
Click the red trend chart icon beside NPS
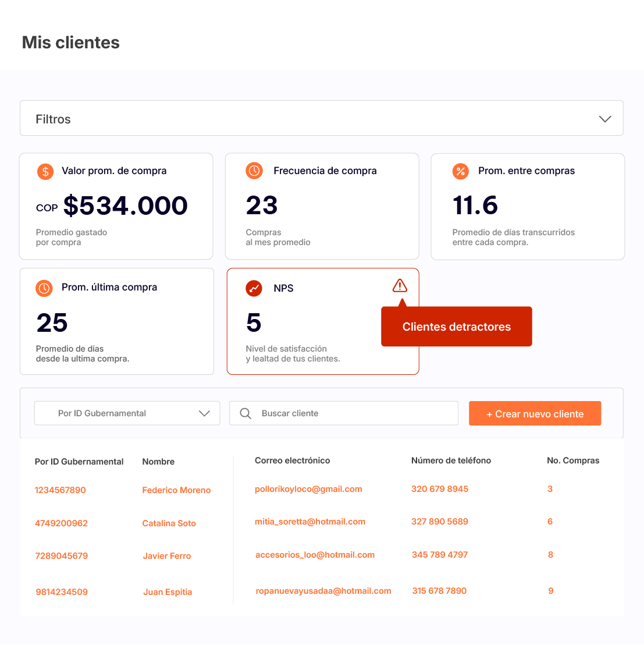point(254,288)
